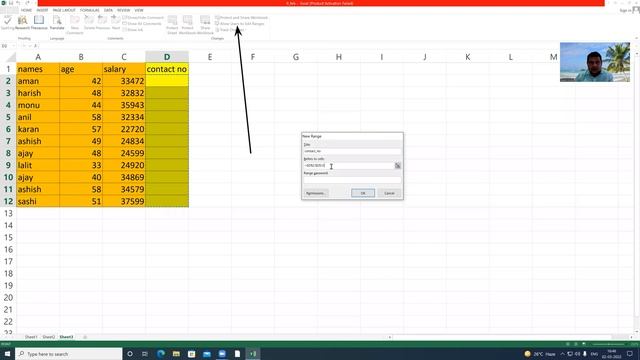Open the FORMULAS ribbon tab

[x=89, y=10]
